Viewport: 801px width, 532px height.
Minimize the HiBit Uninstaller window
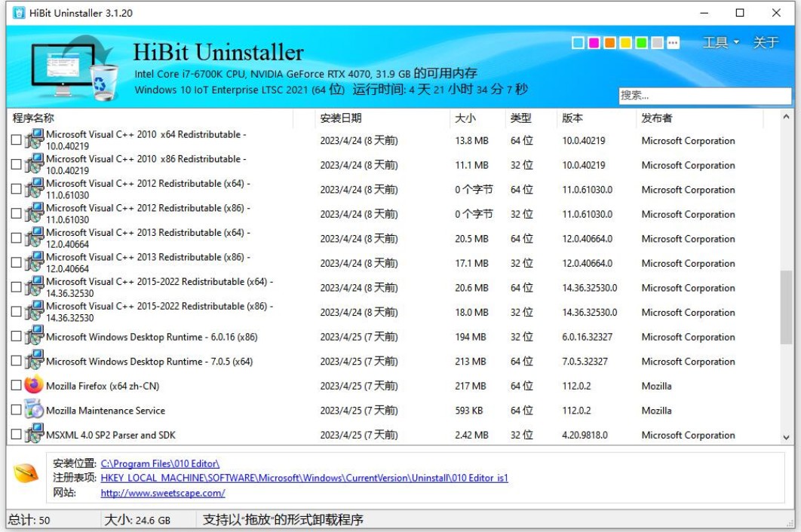704,13
